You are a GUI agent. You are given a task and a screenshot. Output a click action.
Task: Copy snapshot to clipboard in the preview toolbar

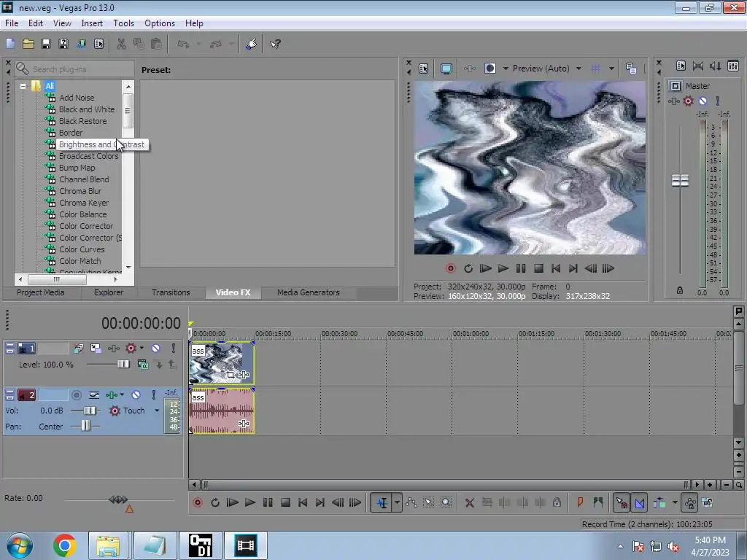pos(631,69)
